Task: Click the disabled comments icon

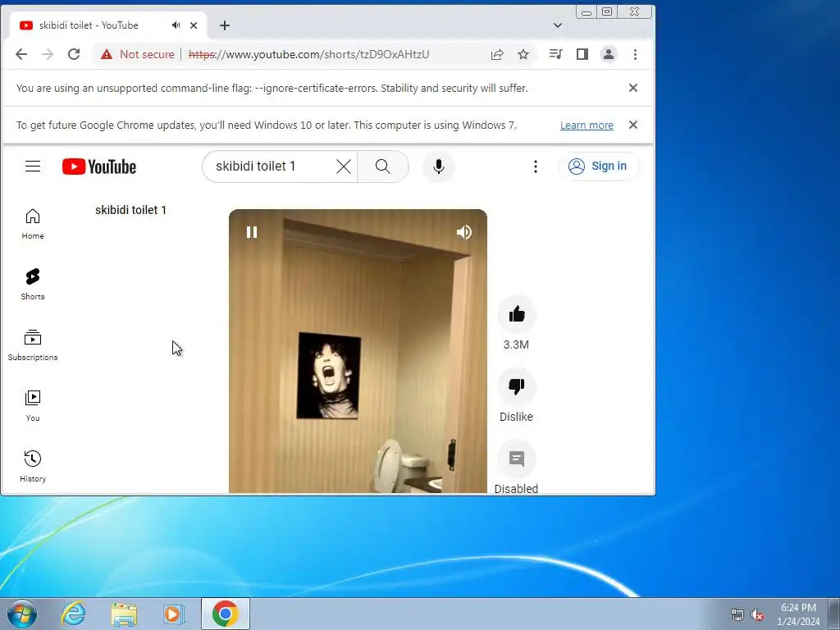Action: 517,459
